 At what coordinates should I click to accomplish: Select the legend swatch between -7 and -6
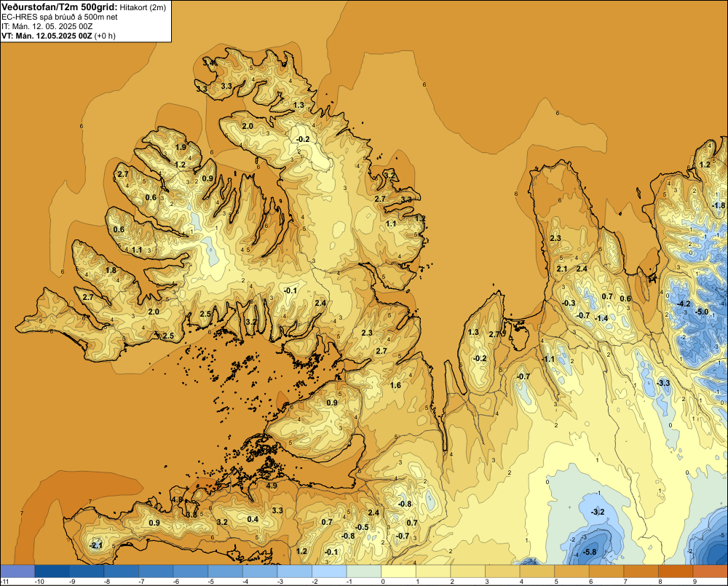pyautogui.click(x=156, y=571)
